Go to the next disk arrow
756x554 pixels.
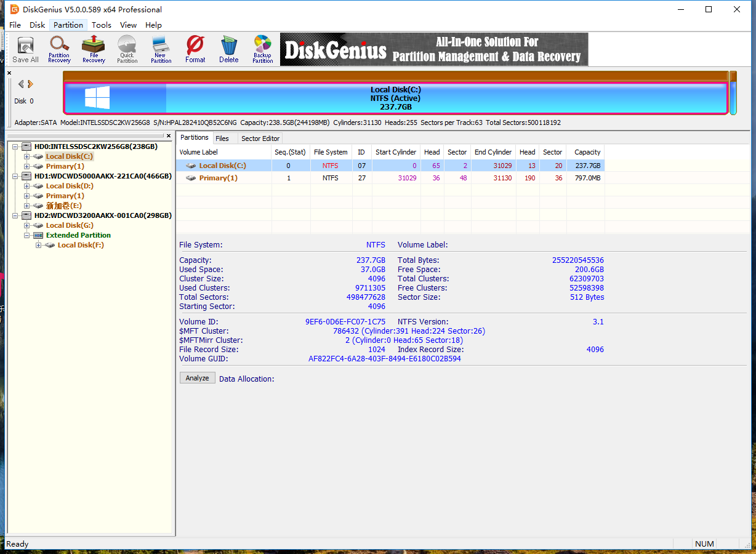[x=30, y=84]
